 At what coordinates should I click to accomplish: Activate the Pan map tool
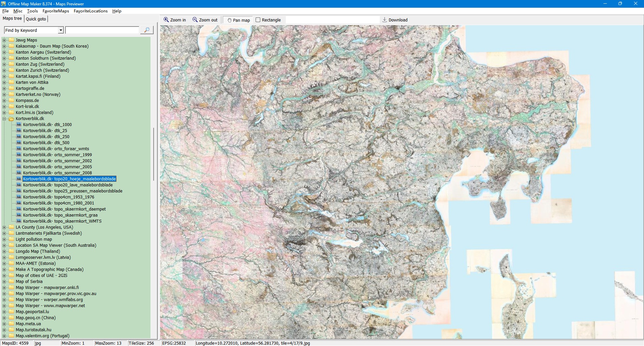click(238, 20)
